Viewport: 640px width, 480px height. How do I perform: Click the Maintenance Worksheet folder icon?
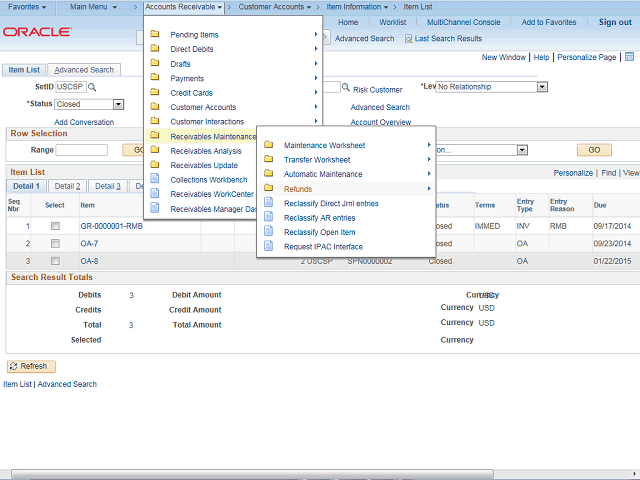click(268, 146)
